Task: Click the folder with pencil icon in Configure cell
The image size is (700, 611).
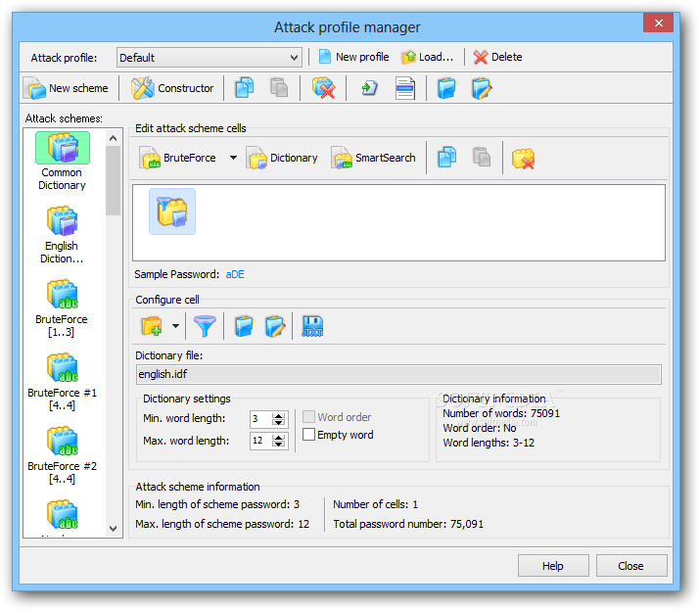Action: point(275,326)
